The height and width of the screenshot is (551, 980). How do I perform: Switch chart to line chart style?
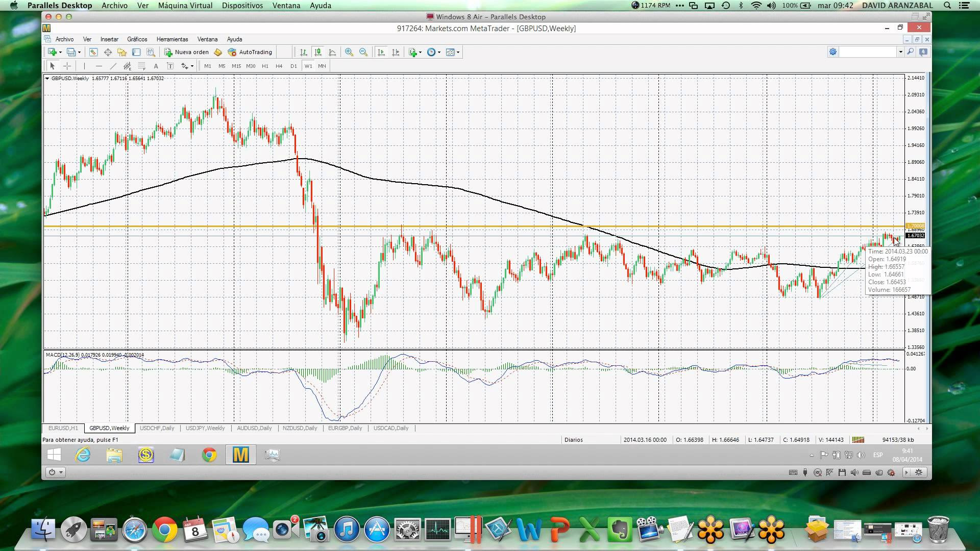click(x=332, y=52)
